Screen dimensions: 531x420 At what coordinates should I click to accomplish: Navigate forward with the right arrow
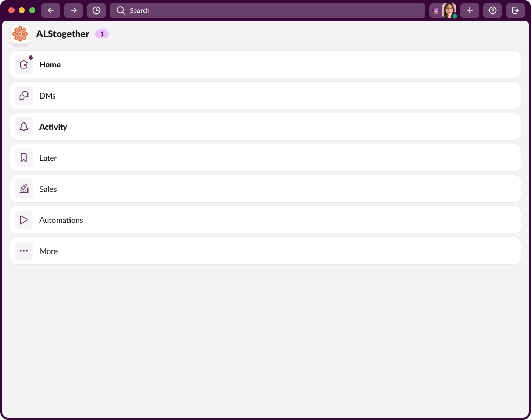73,10
